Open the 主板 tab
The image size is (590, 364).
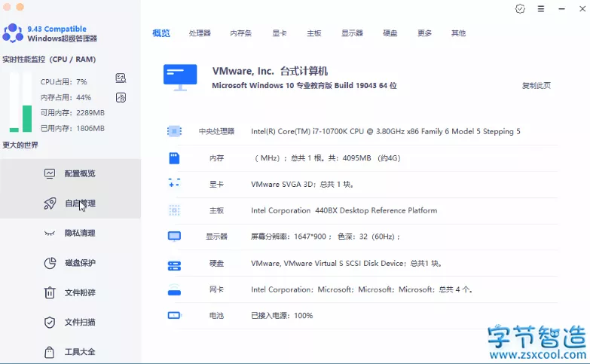313,33
